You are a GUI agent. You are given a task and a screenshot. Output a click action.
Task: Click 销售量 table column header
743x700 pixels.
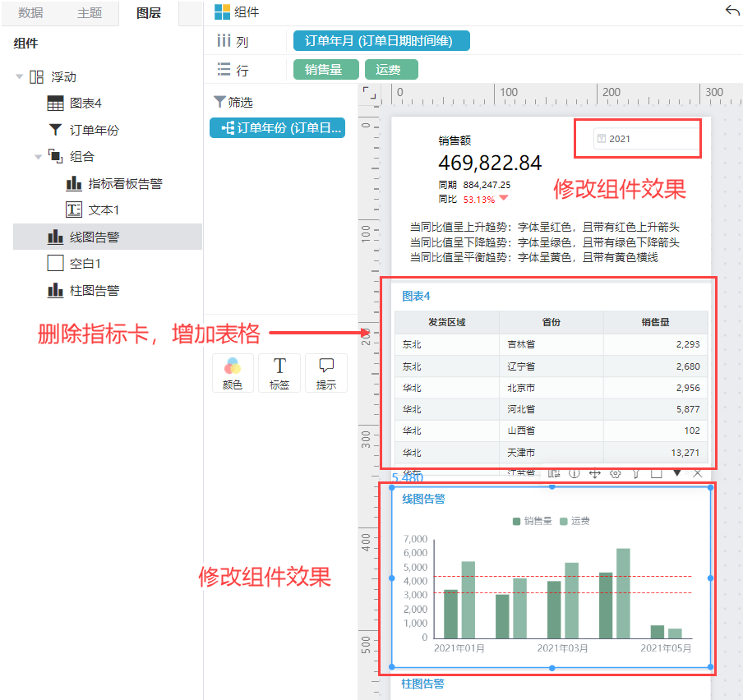click(x=655, y=323)
